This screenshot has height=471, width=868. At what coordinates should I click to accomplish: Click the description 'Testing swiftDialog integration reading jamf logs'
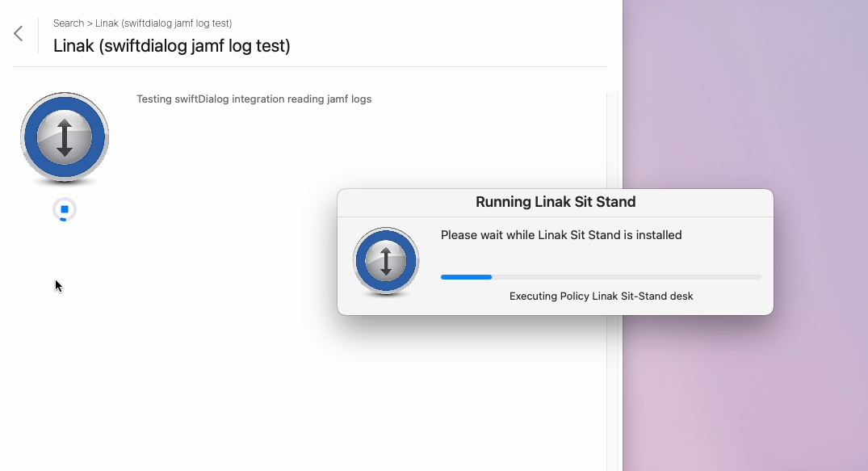click(x=254, y=99)
